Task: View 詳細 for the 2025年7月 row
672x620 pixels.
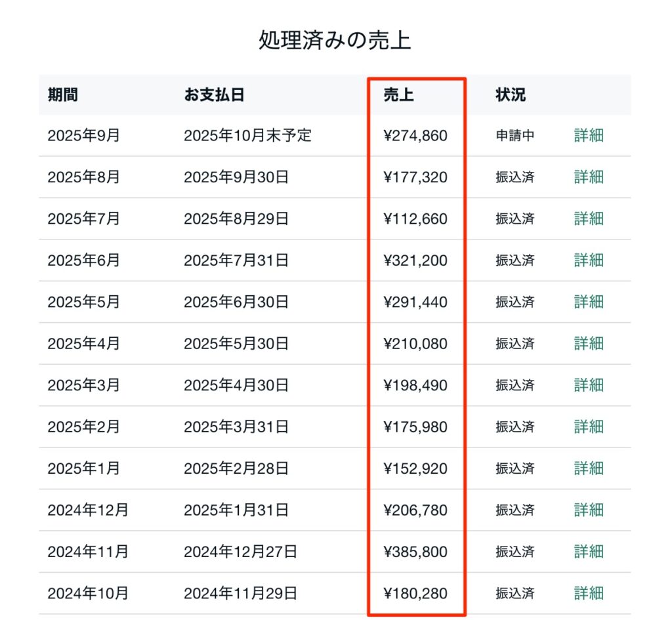Action: [x=589, y=218]
